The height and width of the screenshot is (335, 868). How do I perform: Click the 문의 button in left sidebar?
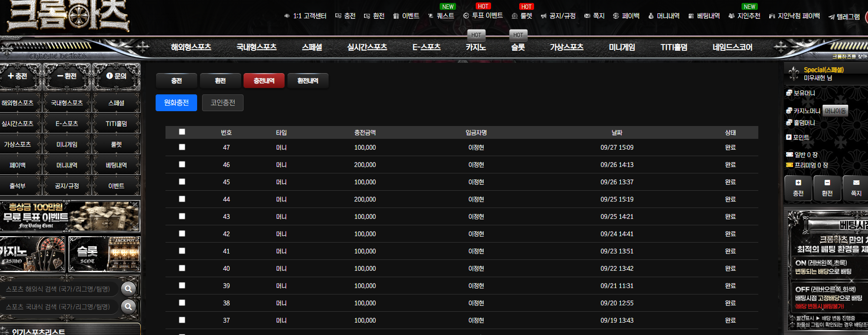pos(117,76)
